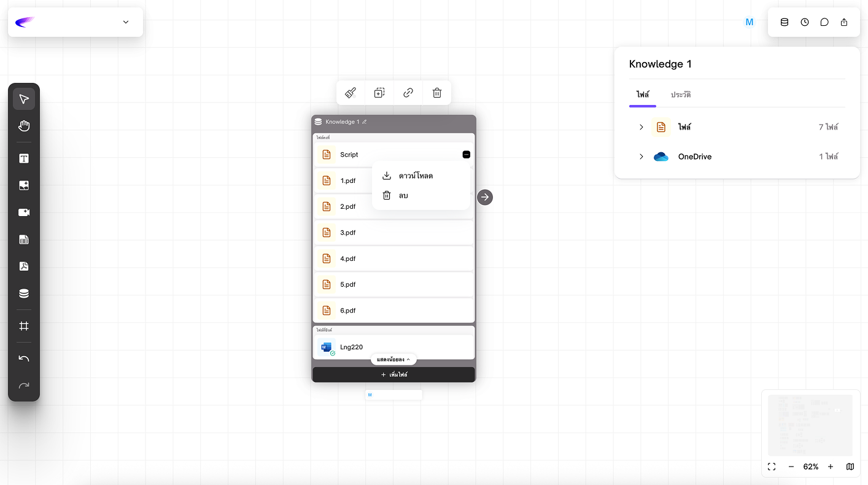Click the link icon in node toolbar
868x485 pixels.
408,93
